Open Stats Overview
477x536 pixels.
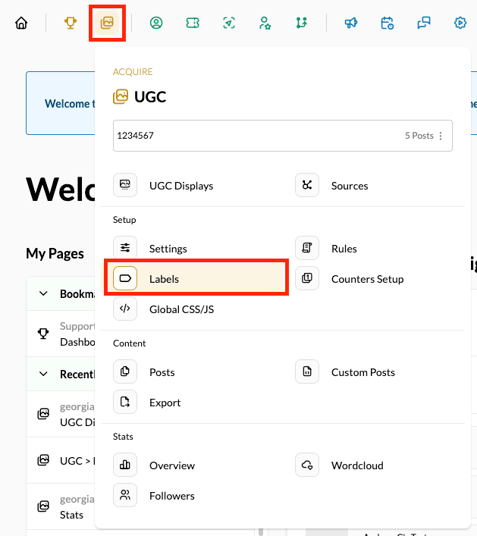tap(172, 466)
